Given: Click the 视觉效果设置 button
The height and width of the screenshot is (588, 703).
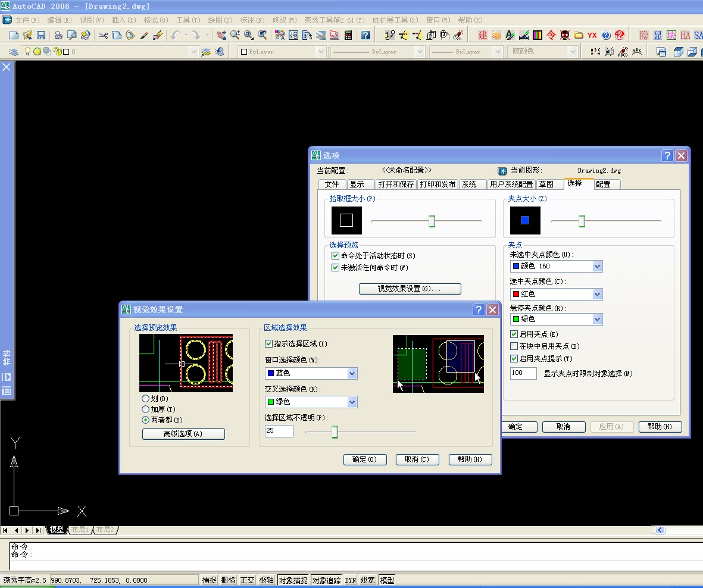Looking at the screenshot, I should pos(410,289).
